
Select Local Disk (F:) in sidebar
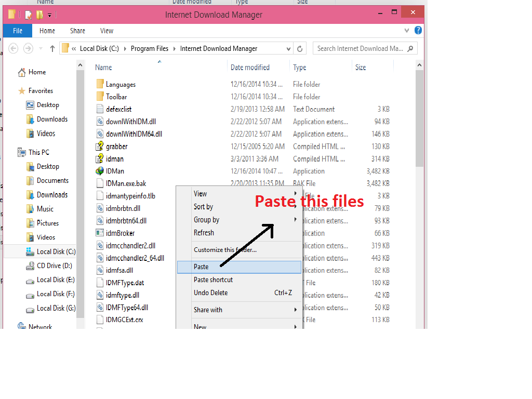[x=56, y=294]
